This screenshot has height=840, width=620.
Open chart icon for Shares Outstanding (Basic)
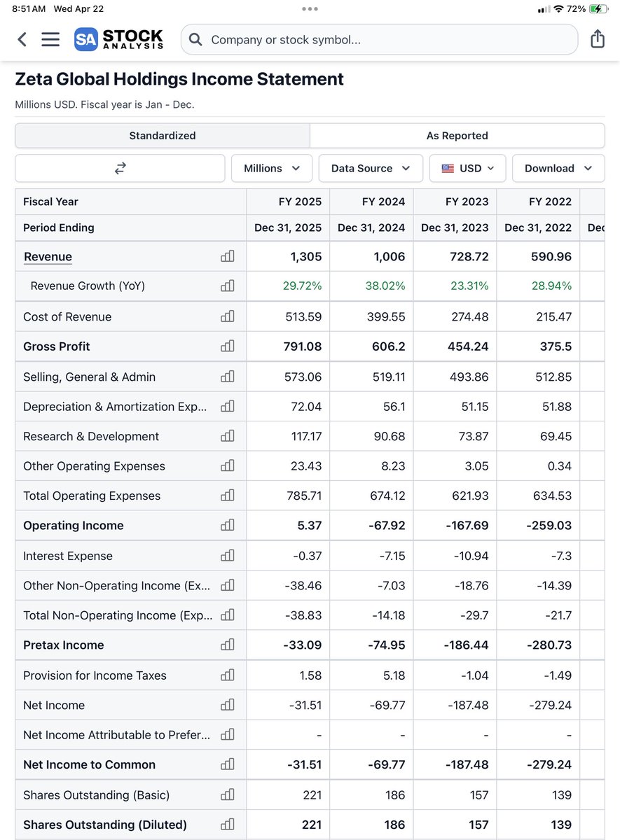[x=227, y=795]
